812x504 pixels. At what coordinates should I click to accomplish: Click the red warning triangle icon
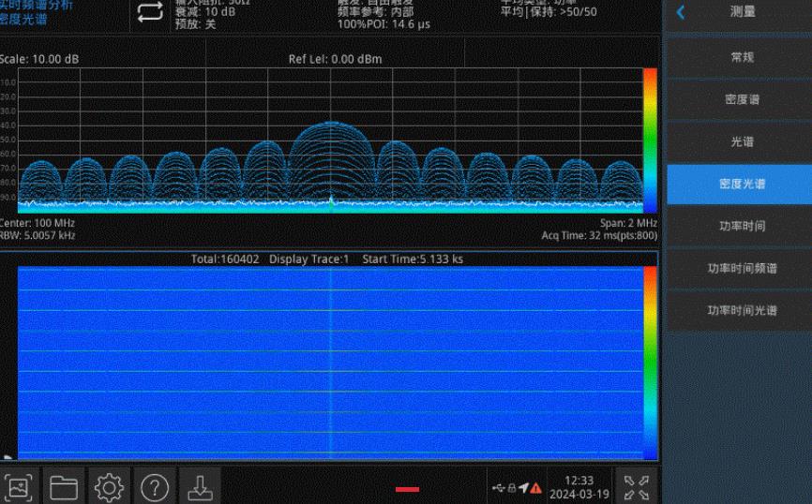(535, 488)
